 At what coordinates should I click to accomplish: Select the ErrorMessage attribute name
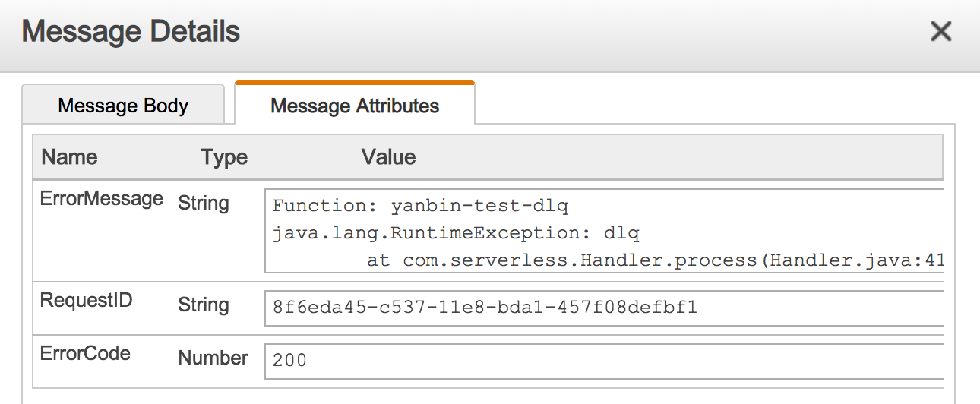click(x=101, y=199)
